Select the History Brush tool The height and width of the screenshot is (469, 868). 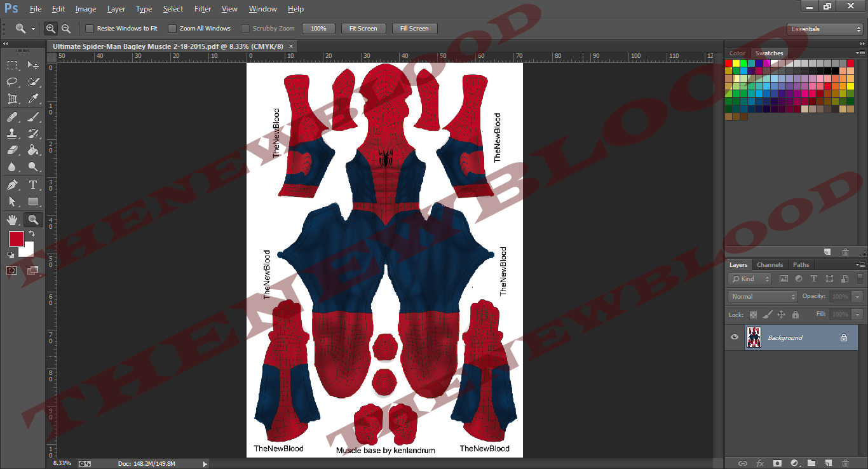(33, 133)
